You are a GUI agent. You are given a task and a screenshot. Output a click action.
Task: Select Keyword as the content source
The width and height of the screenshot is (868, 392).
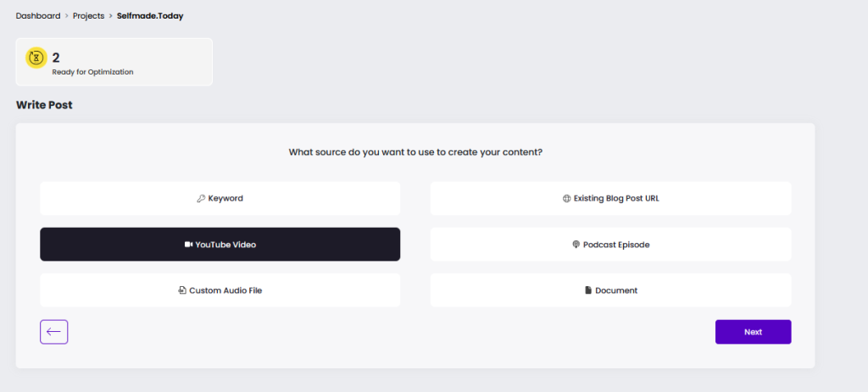(x=220, y=198)
